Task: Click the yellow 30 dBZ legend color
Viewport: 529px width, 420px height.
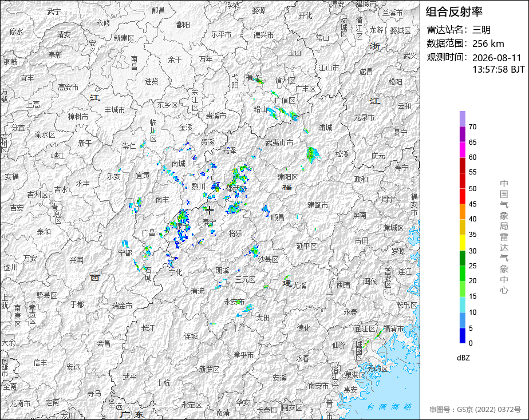Action: tap(462, 243)
